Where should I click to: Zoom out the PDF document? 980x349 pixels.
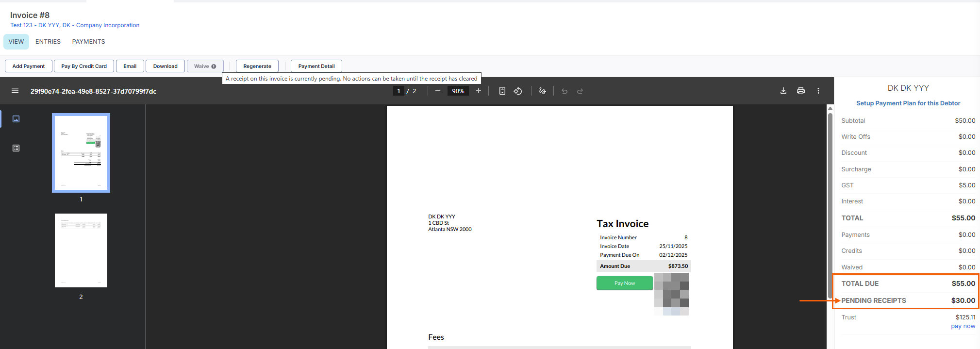(438, 91)
